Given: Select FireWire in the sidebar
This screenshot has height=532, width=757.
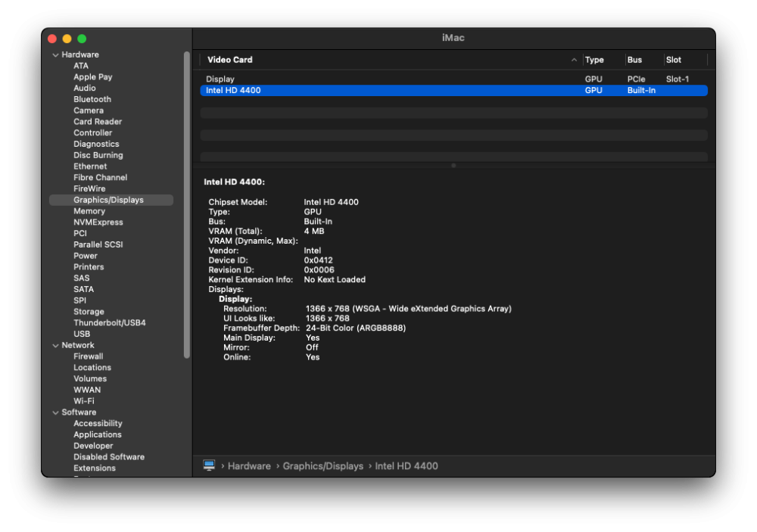Looking at the screenshot, I should click(x=89, y=188).
